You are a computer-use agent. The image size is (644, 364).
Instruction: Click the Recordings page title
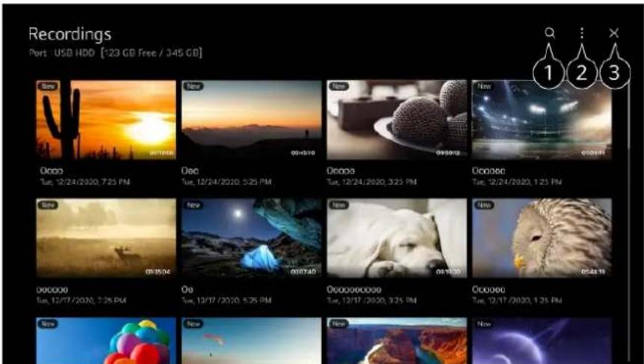coord(69,34)
